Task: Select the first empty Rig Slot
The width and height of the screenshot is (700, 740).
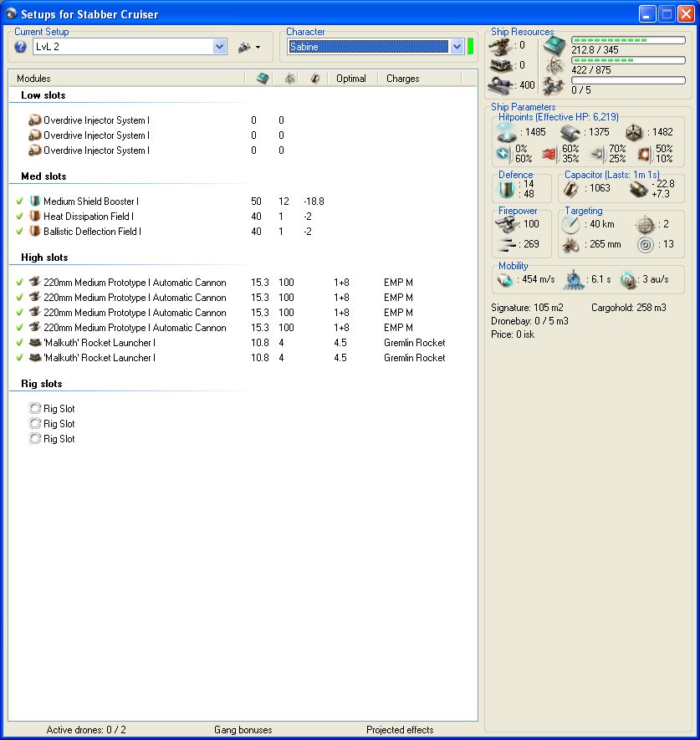Action: (52, 409)
